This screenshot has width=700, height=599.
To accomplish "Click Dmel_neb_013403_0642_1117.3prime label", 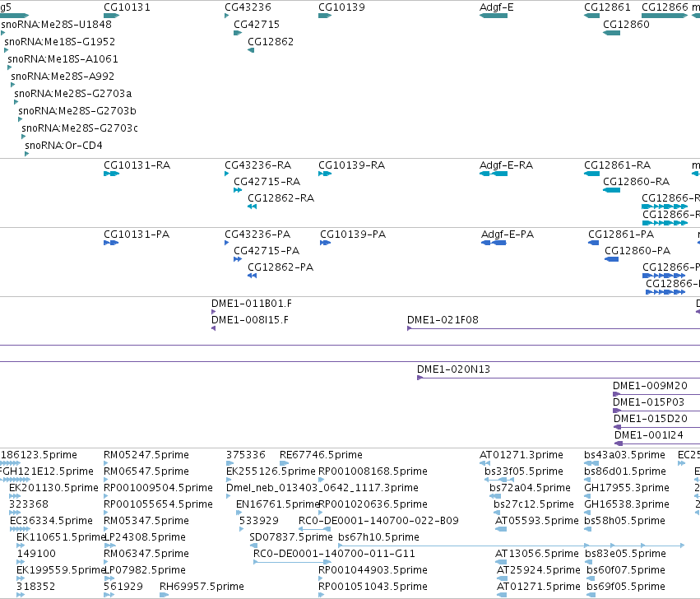I will (322, 488).
